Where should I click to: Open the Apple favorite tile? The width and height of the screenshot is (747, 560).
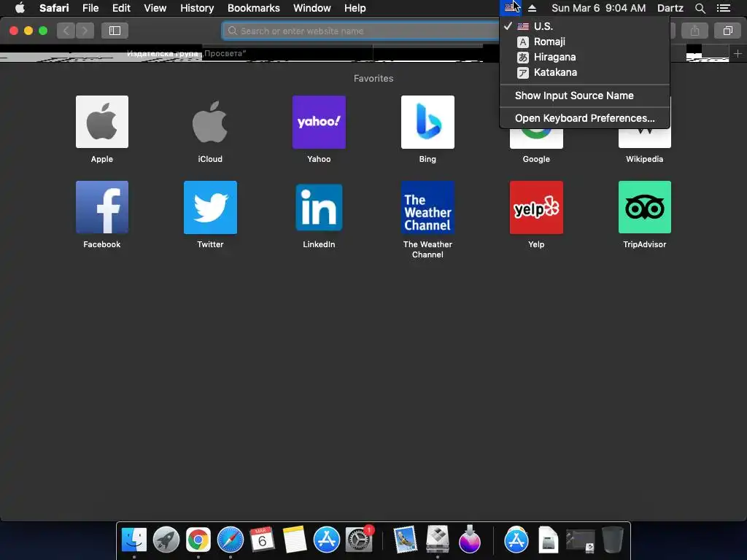point(102,122)
